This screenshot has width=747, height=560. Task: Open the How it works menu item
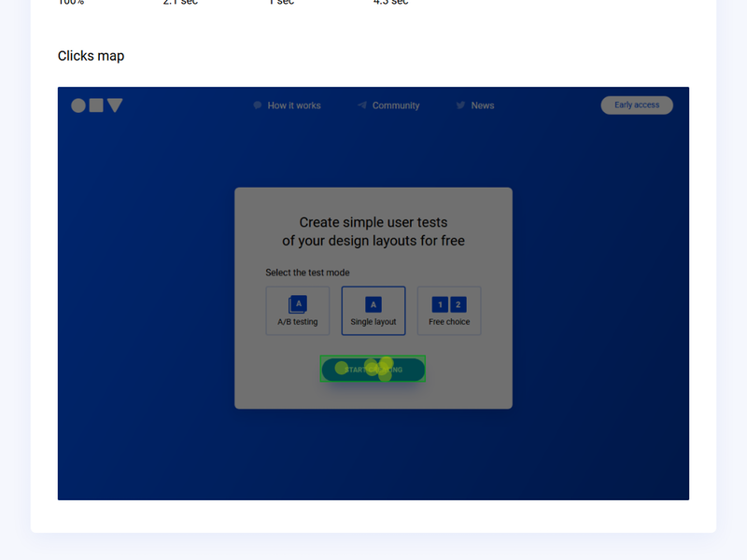294,105
